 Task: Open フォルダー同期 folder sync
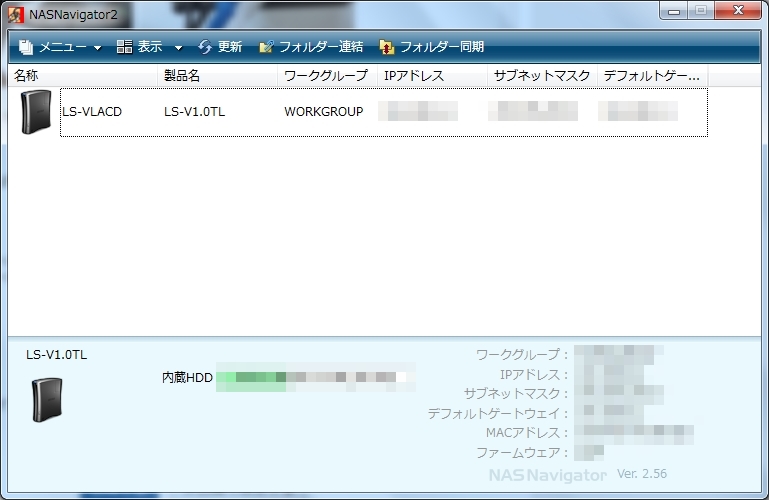442,47
